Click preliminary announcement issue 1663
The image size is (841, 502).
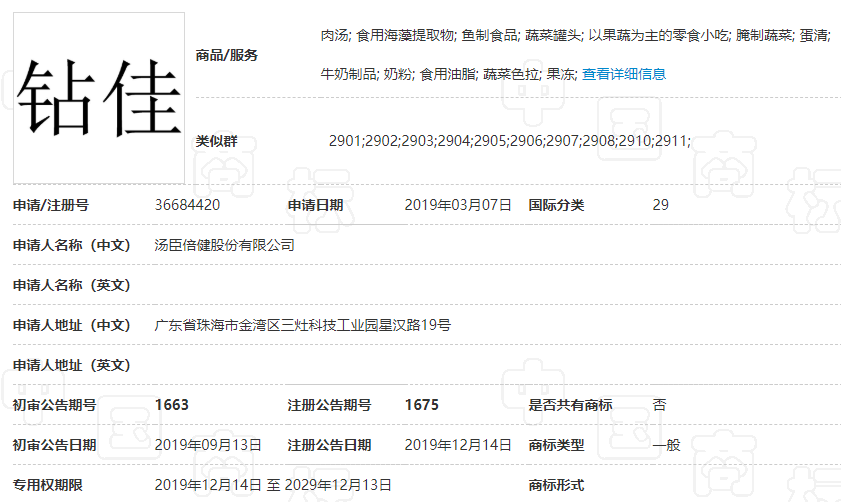[172, 405]
